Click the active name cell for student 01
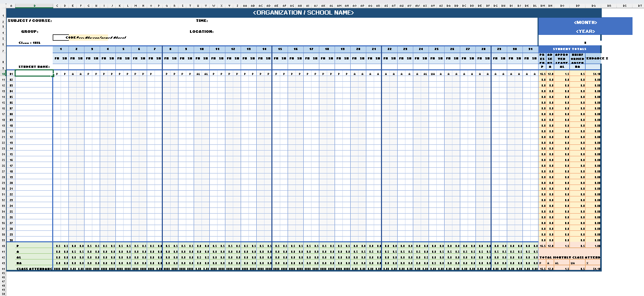Viewport: 644px width, 296px height. (x=34, y=73)
